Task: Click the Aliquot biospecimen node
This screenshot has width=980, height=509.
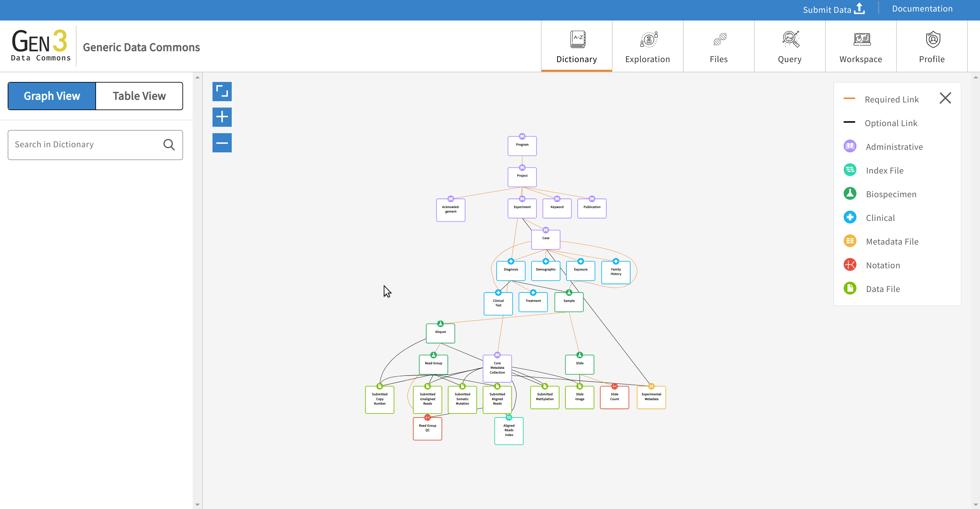Action: [440, 333]
